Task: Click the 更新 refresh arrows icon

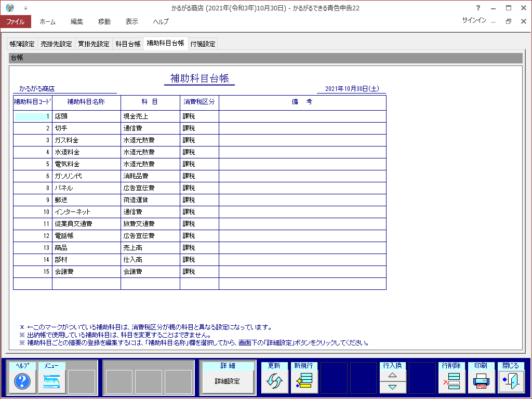Action: [x=274, y=381]
